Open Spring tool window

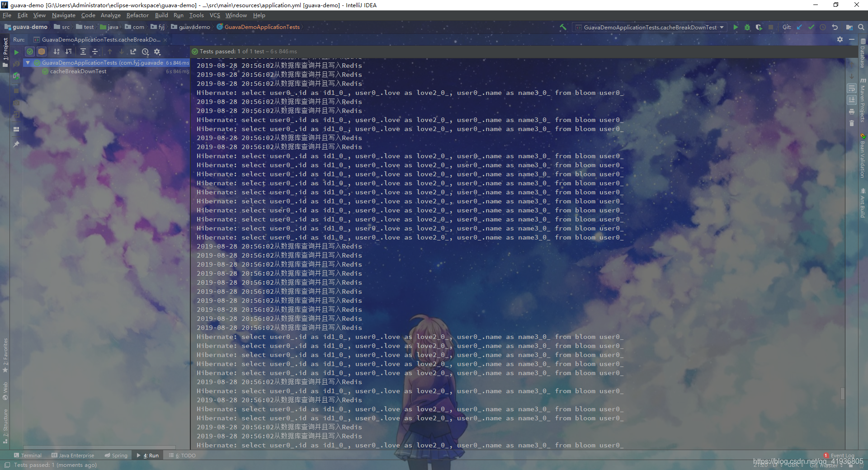116,456
